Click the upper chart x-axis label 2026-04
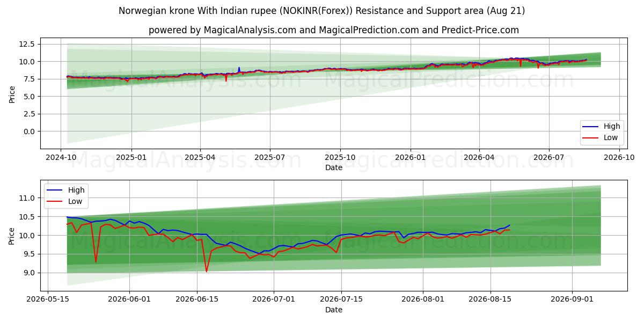644x322 pixels. (479, 157)
